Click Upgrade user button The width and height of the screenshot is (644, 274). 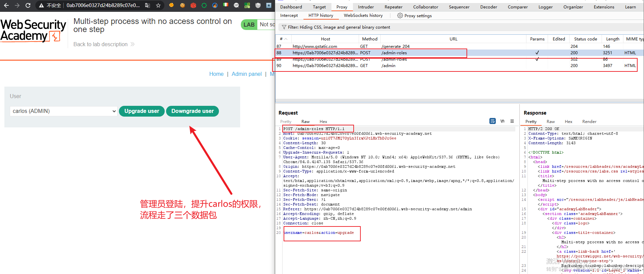coord(142,111)
